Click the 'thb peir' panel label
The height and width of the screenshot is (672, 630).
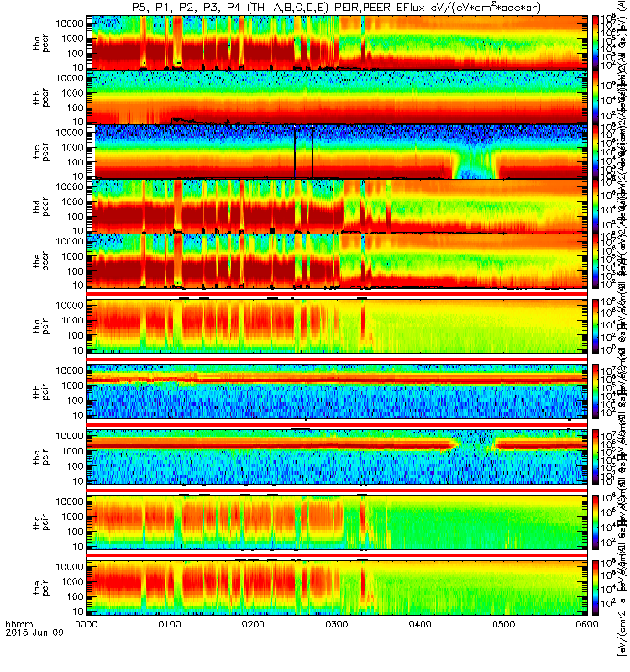coord(41,391)
